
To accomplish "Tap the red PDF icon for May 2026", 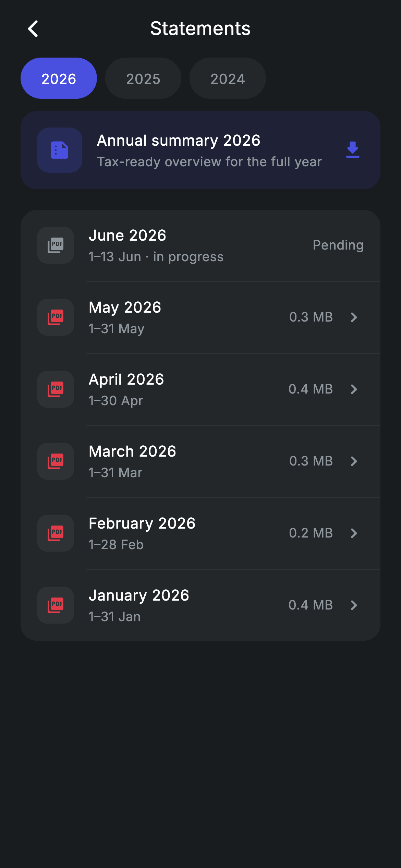I will (x=56, y=317).
